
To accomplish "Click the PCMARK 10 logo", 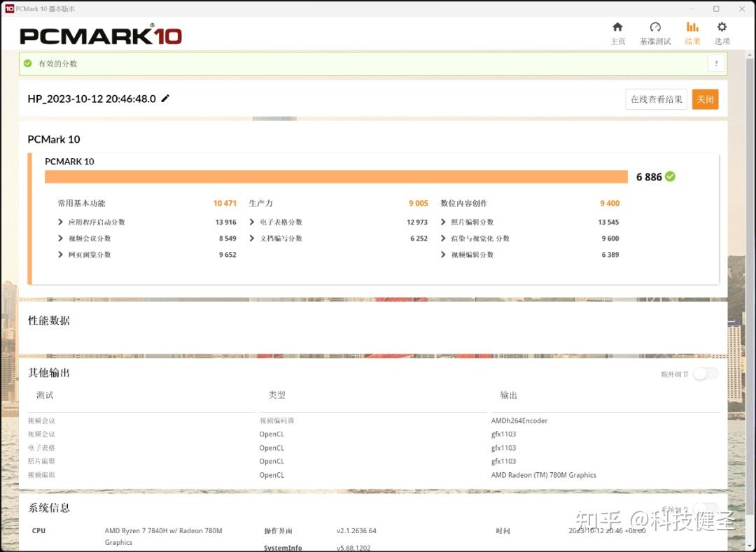I will [101, 35].
